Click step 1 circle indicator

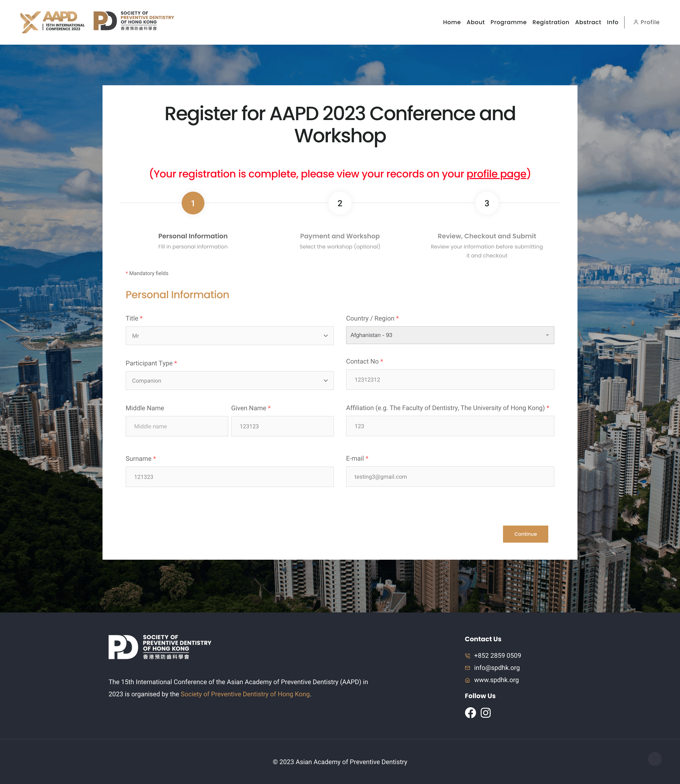click(193, 203)
